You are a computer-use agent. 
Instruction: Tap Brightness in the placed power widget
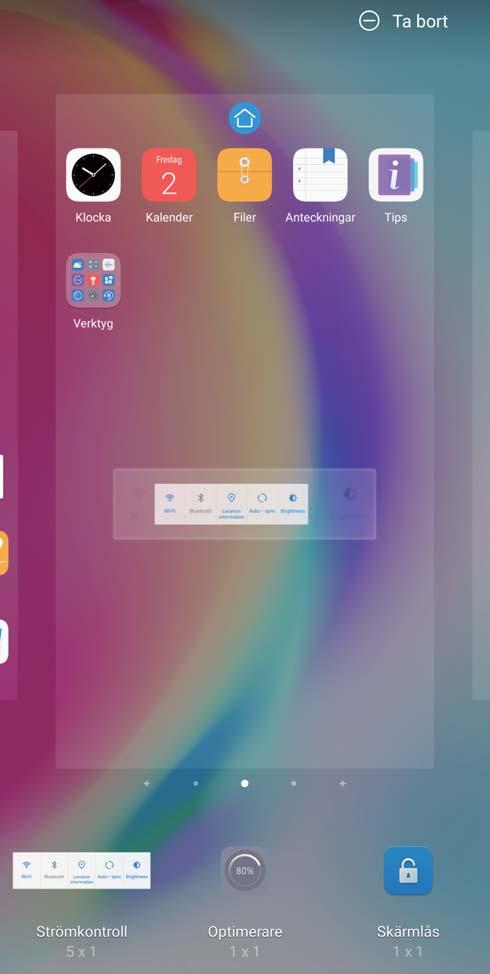point(293,504)
